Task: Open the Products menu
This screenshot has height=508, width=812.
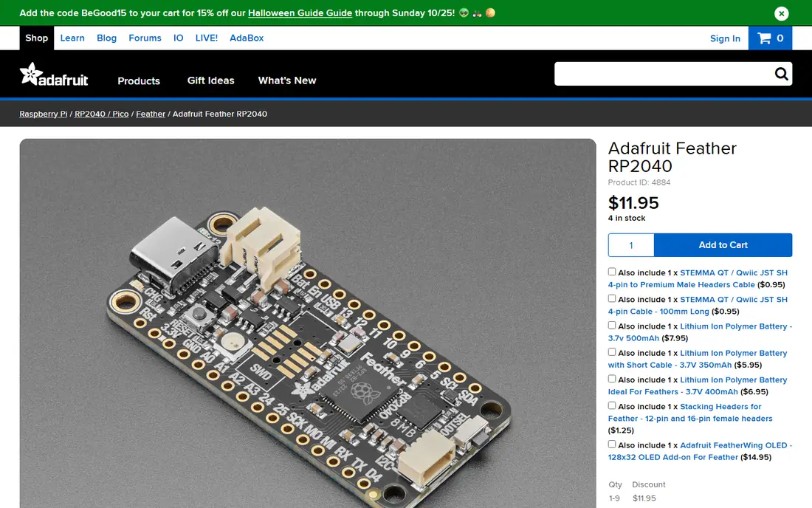Action: (139, 80)
